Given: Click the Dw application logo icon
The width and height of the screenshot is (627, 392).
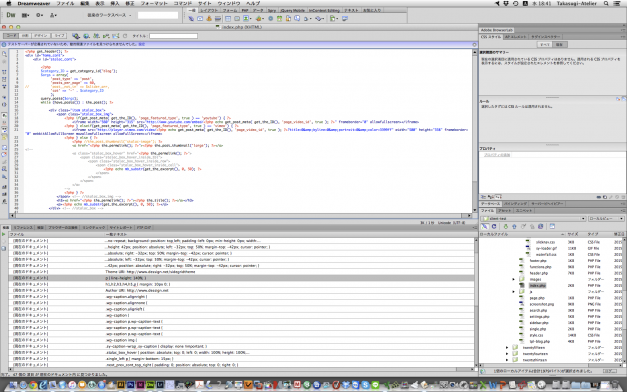Looking at the screenshot, I should [11, 15].
